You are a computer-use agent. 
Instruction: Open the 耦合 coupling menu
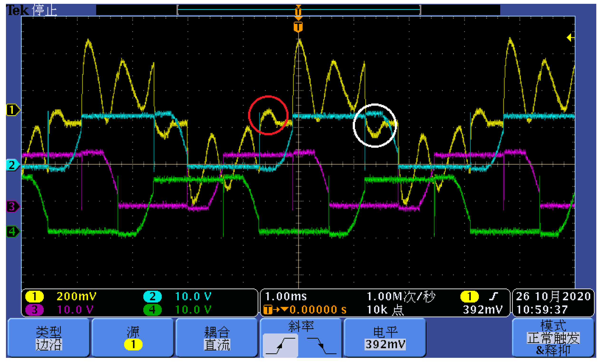(217, 338)
